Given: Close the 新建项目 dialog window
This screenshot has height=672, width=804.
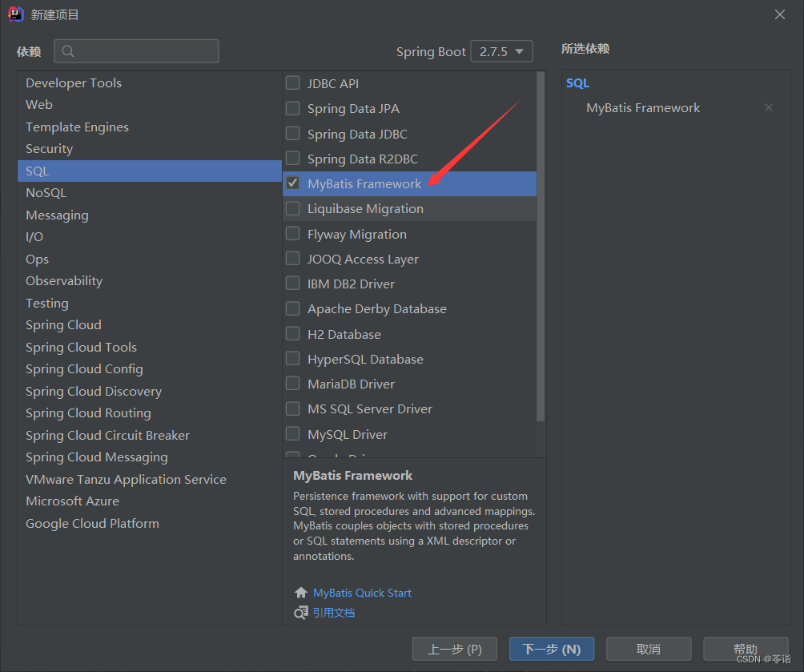Looking at the screenshot, I should [x=780, y=14].
